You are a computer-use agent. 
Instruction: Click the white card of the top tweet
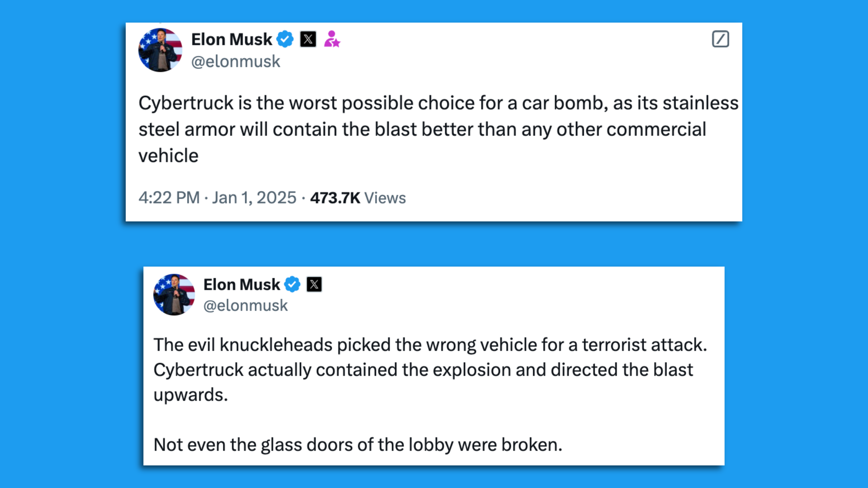542,181
